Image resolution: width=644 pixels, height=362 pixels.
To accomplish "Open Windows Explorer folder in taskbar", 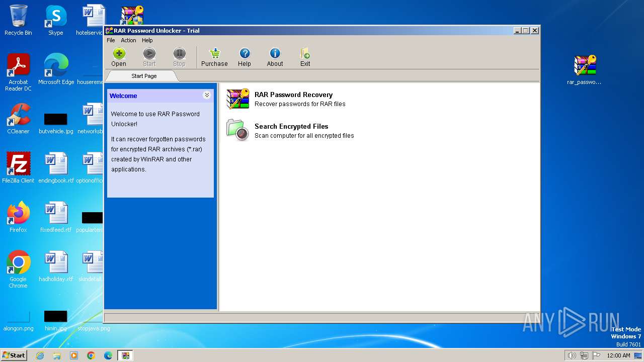I will coord(57,355).
